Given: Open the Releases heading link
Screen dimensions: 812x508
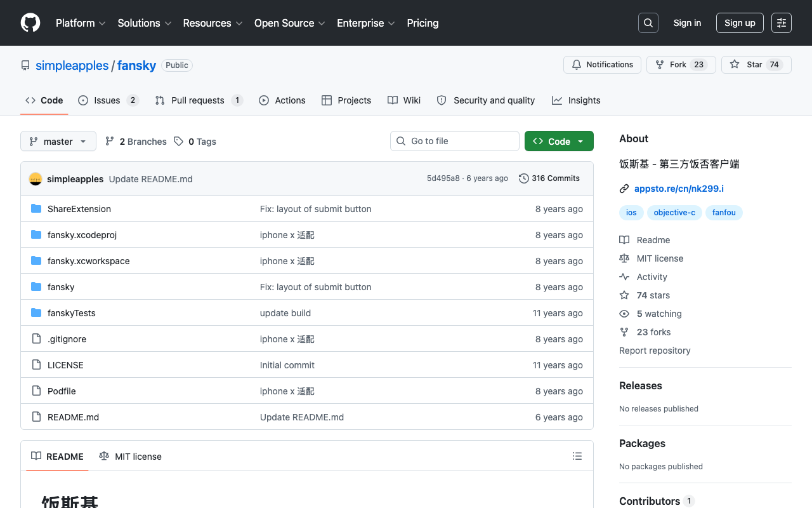Looking at the screenshot, I should click(x=641, y=385).
